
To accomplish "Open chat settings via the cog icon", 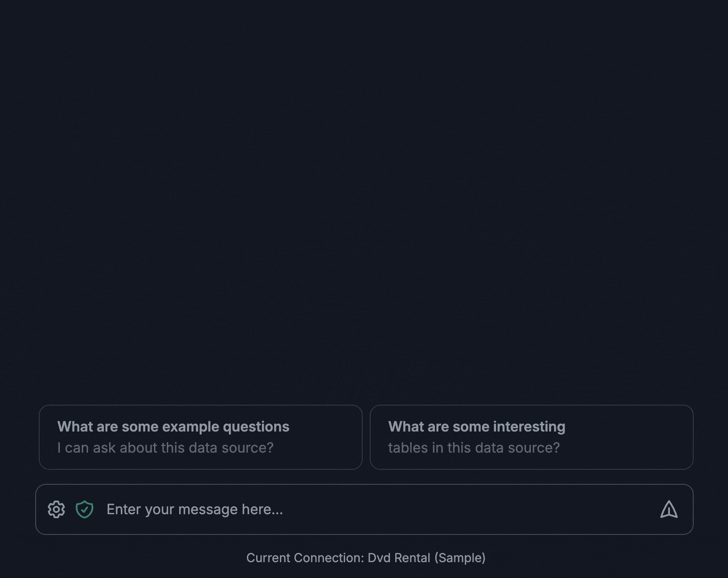I will tap(56, 509).
